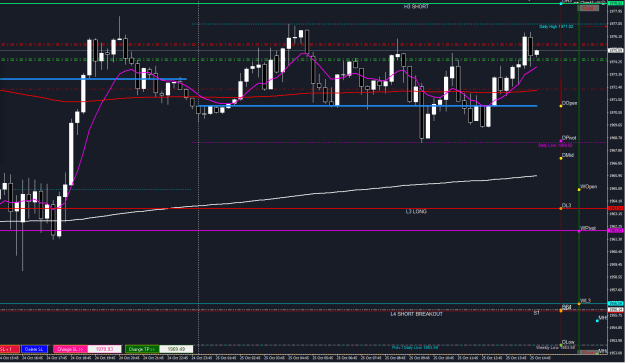Click the DLow marker near bottom
625x363 pixels.
point(561,345)
